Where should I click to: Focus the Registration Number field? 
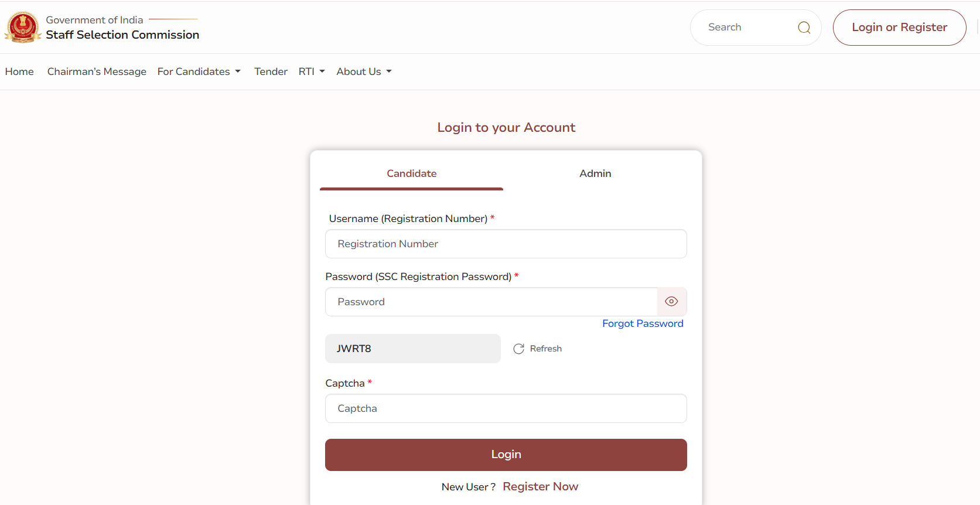[506, 244]
